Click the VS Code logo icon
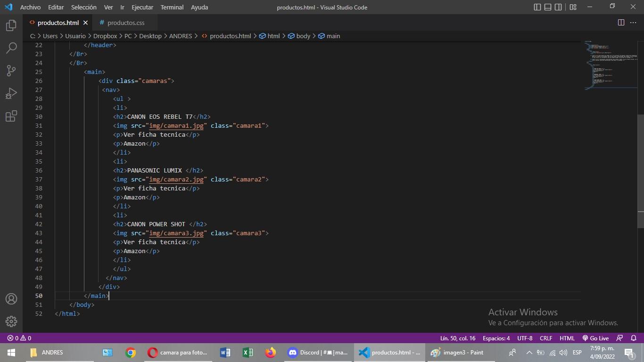Viewport: 644px width, 362px height. [8, 7]
